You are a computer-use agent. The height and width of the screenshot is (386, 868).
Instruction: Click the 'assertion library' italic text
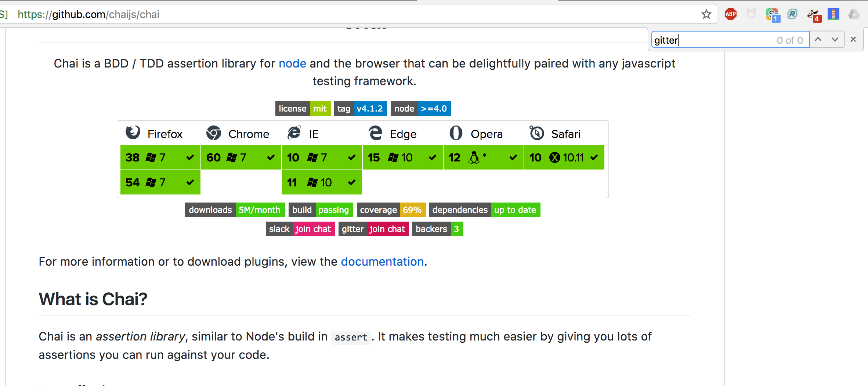coord(141,336)
